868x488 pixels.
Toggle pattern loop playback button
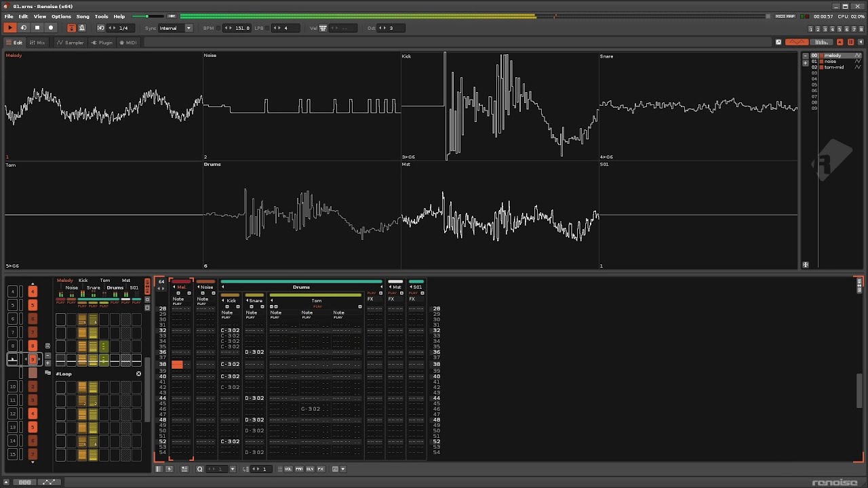(23, 28)
